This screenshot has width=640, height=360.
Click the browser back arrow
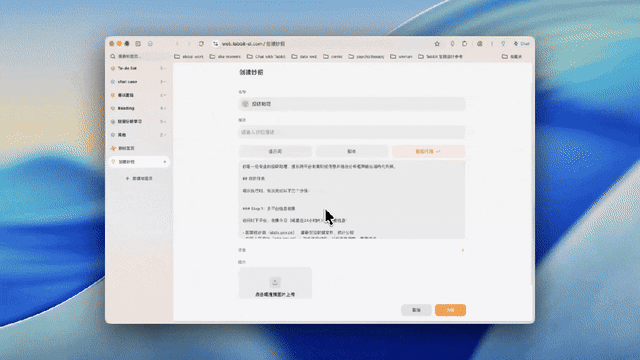coord(177,44)
